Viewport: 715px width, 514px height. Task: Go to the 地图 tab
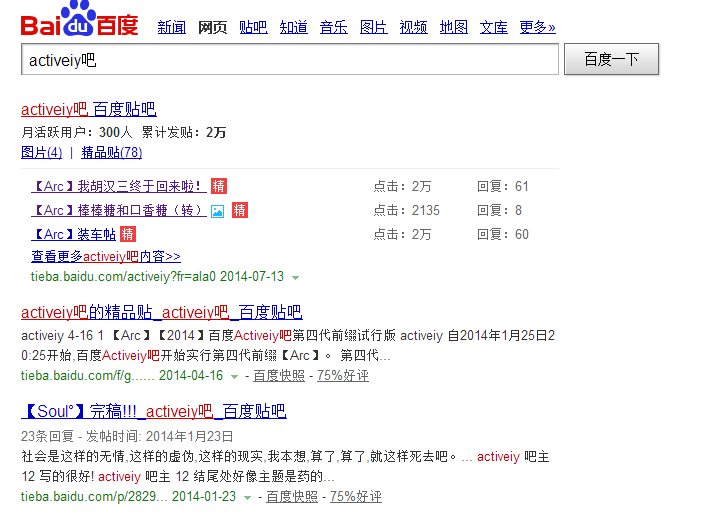tap(454, 27)
